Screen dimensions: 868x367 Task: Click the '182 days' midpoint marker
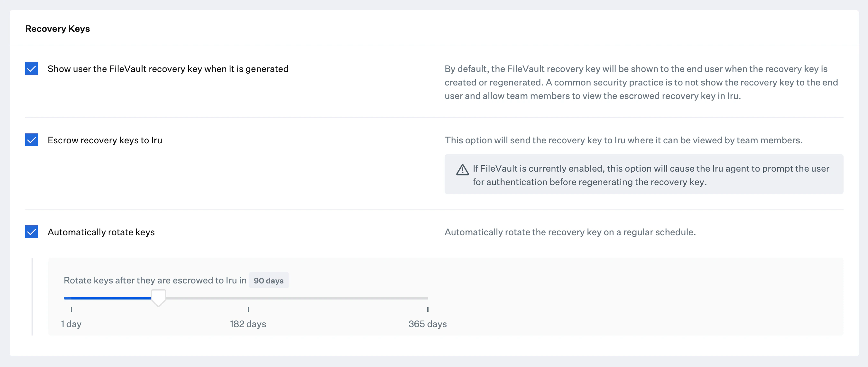248,309
